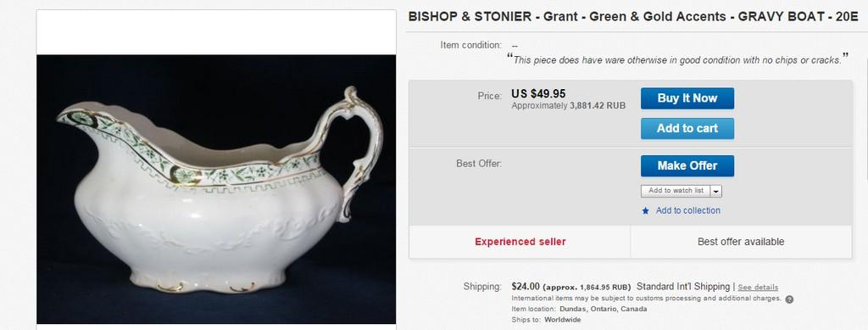
Task: Click the star icon beside Add to collection
Action: click(645, 211)
